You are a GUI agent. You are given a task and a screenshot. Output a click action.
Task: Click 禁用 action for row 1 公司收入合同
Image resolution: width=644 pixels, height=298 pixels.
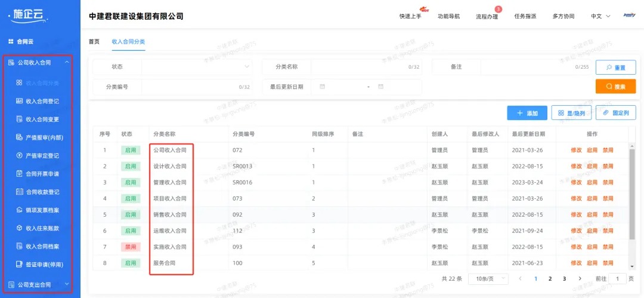click(608, 150)
